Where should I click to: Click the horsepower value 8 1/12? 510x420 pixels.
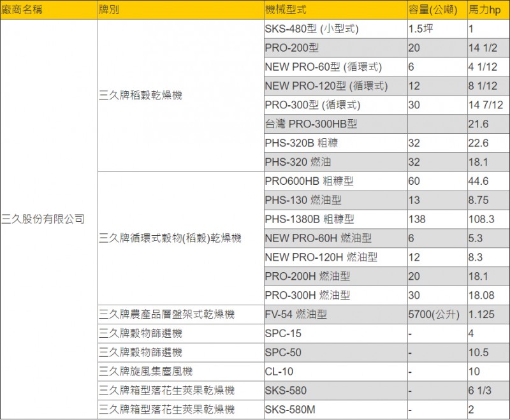(x=488, y=86)
